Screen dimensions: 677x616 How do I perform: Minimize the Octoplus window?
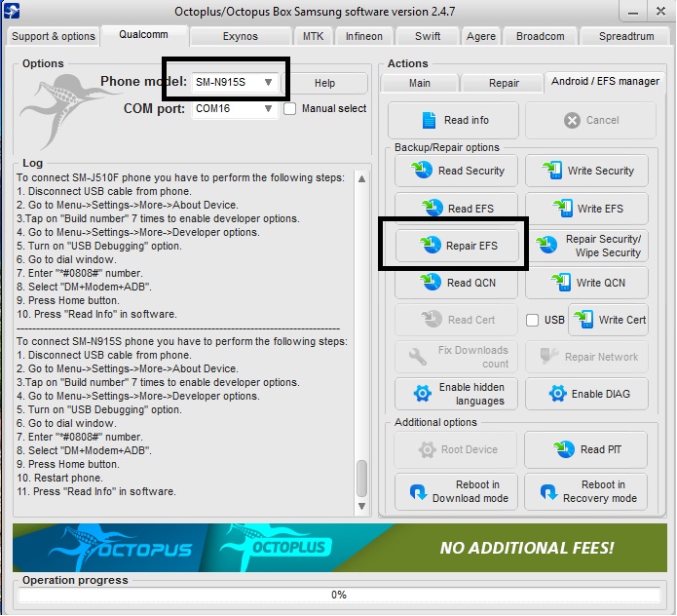pyautogui.click(x=633, y=12)
